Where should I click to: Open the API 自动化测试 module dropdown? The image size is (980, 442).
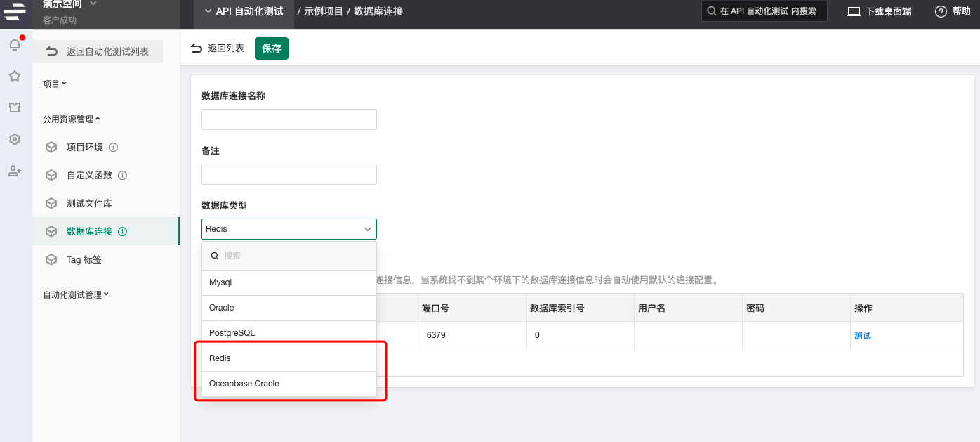[x=244, y=11]
